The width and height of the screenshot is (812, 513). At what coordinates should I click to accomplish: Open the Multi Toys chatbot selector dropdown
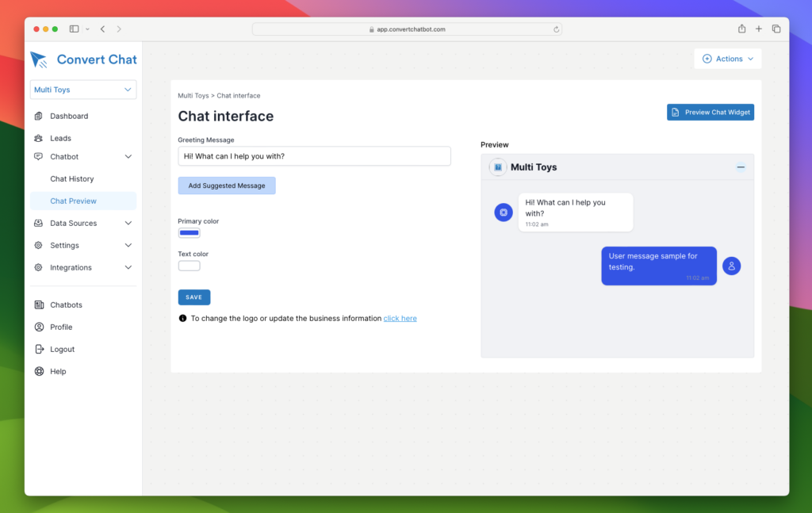[x=83, y=90]
